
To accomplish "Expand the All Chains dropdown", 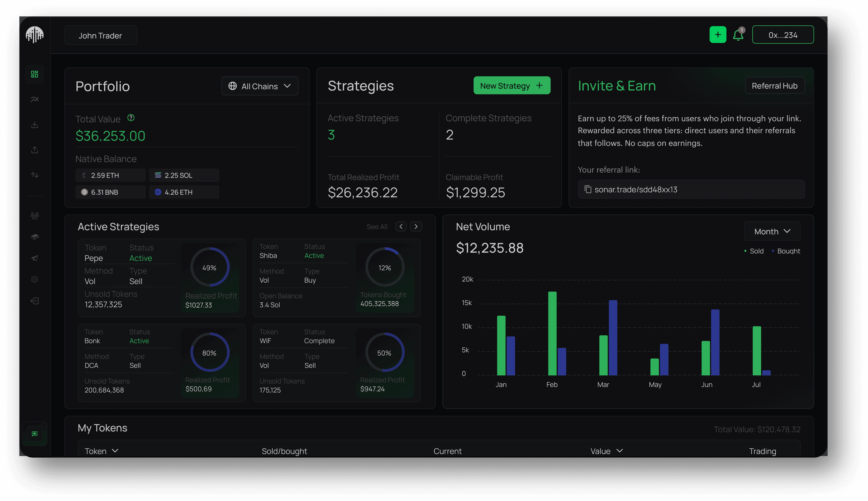I will 260,86.
